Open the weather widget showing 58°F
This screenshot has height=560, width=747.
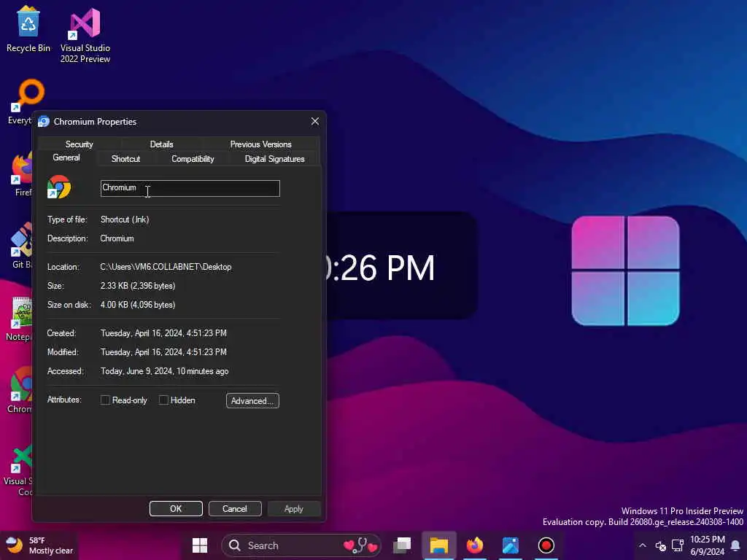coord(40,545)
